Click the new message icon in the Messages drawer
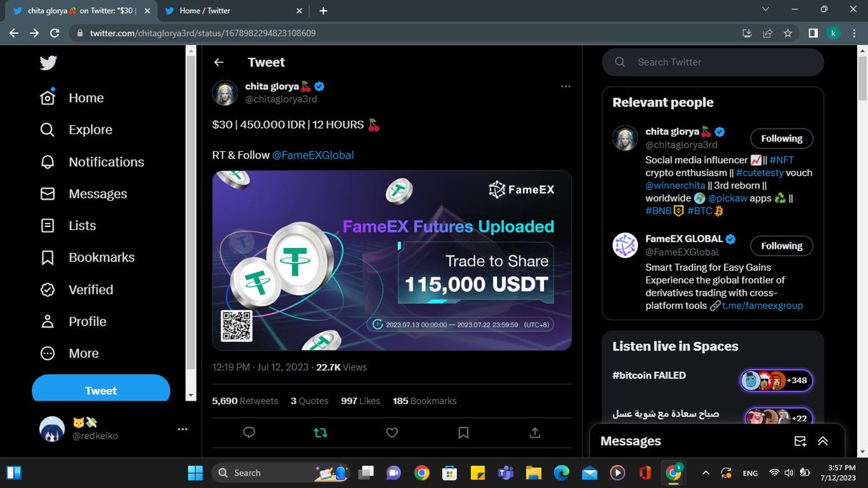Image resolution: width=868 pixels, height=488 pixels. click(800, 441)
